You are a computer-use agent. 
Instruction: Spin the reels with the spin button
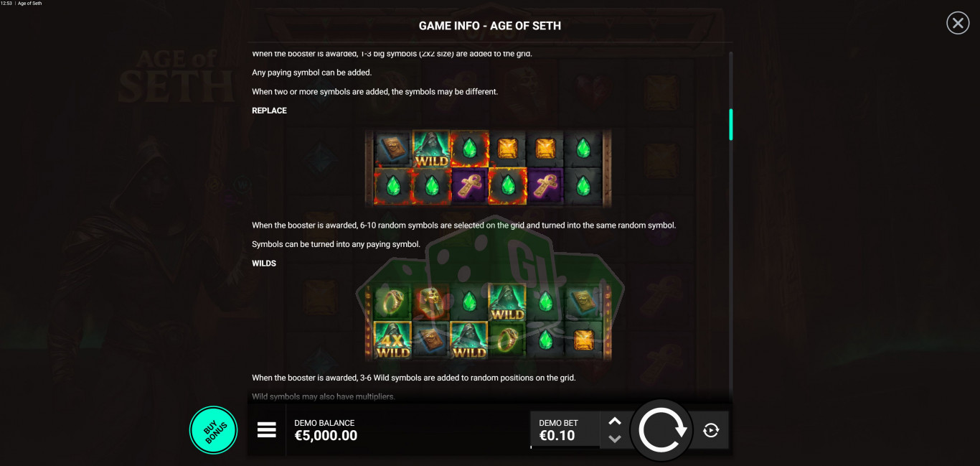coord(661,430)
